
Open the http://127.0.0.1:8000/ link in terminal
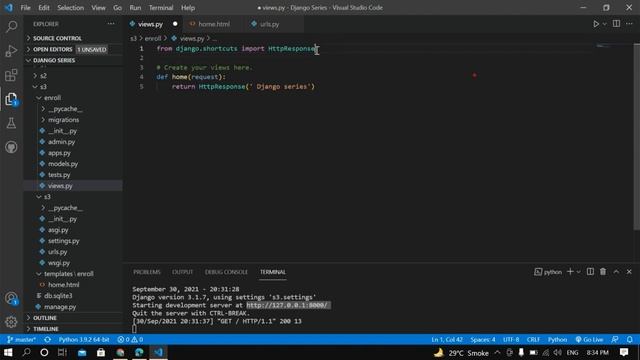287,305
